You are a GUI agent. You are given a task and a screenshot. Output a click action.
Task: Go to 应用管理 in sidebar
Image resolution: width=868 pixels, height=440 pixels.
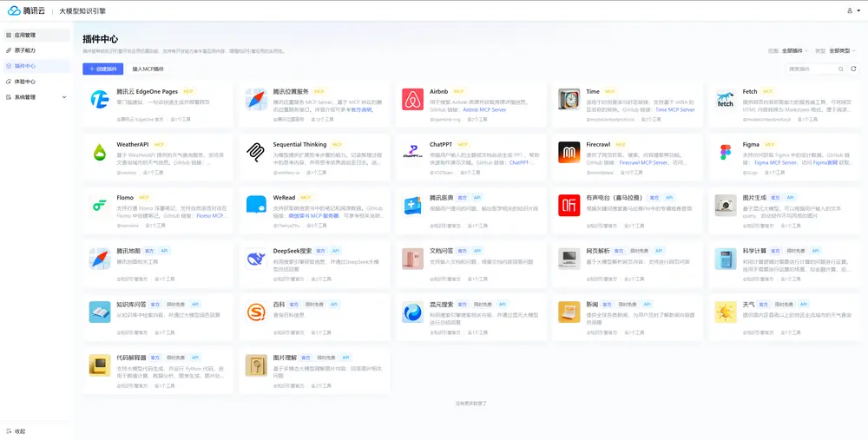[26, 36]
